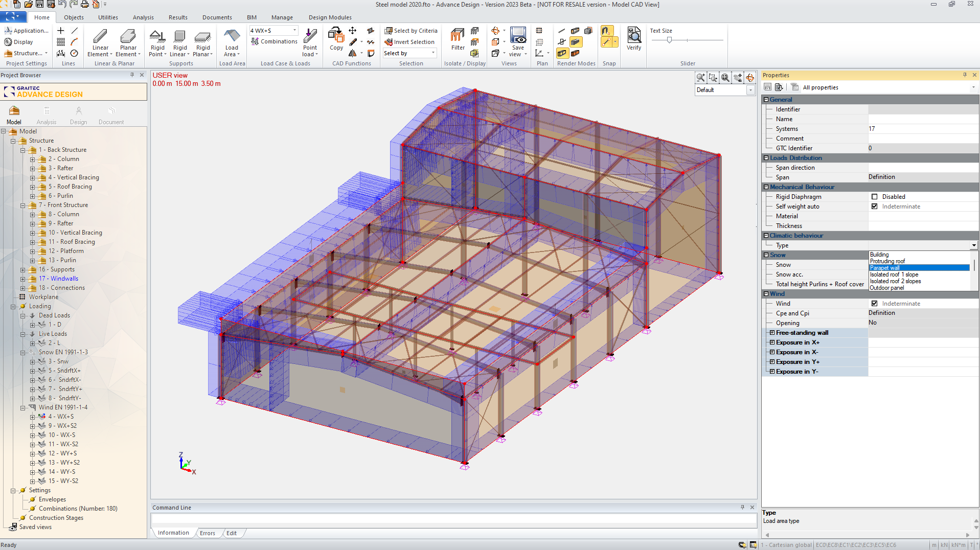Click the zoom in/out icon in viewport
The image size is (980, 550).
[x=701, y=78]
